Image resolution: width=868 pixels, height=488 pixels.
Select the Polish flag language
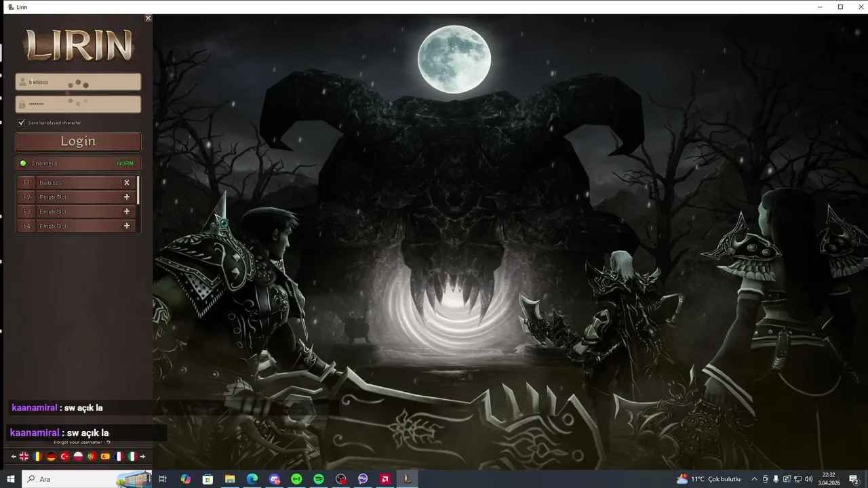tap(78, 457)
